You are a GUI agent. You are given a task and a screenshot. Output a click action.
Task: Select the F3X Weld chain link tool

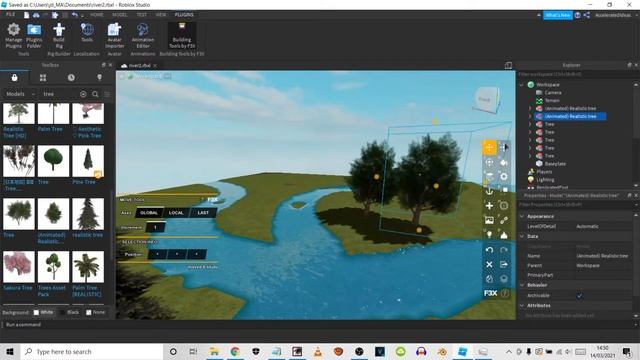click(x=504, y=220)
